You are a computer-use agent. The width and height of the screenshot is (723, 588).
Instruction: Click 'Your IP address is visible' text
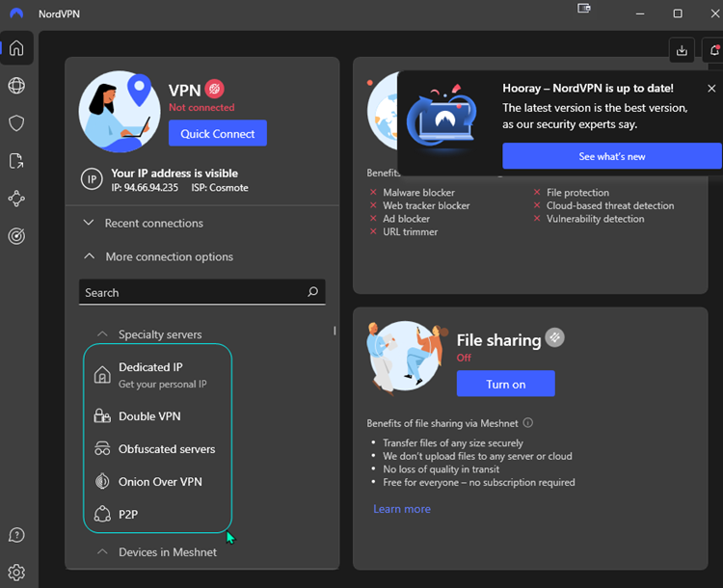pos(174,174)
